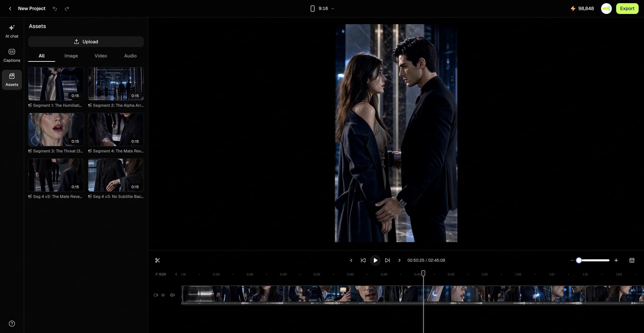
Task: Mute the video track audio
Action: pos(172,295)
